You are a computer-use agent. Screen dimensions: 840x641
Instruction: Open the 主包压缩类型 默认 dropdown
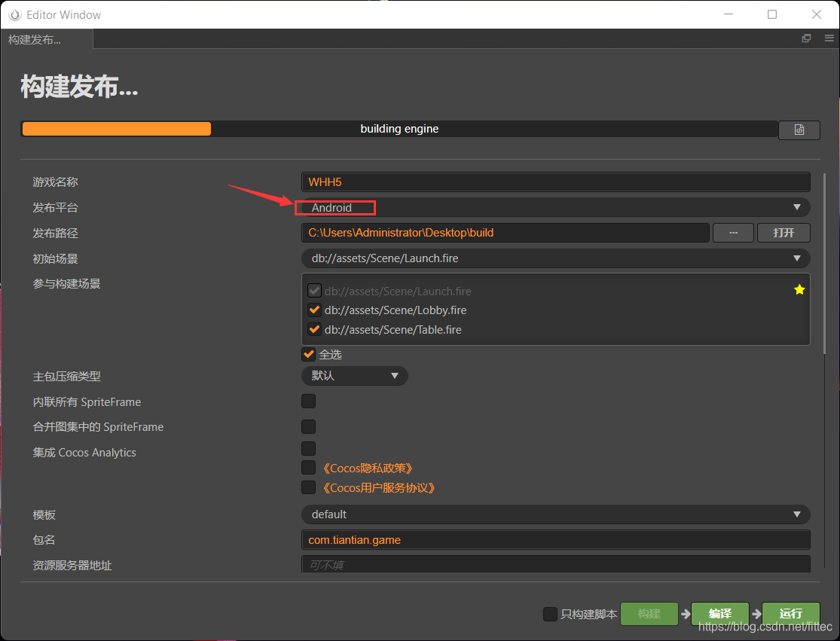355,375
